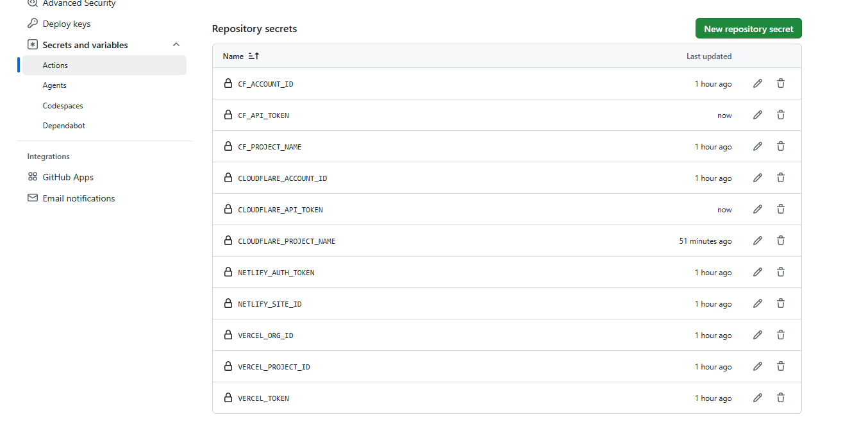Viewport: 868px width, 433px height.
Task: Click the Last updated column header
Action: [709, 56]
